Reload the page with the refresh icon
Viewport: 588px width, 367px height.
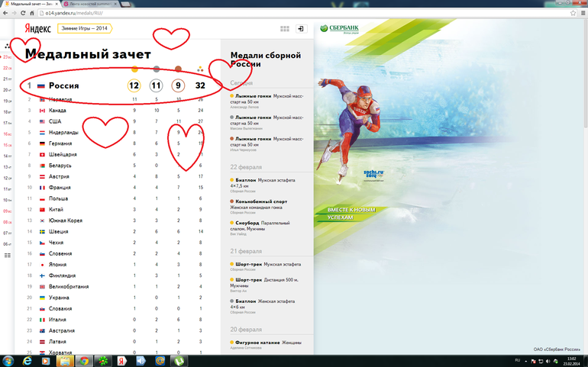(23, 13)
